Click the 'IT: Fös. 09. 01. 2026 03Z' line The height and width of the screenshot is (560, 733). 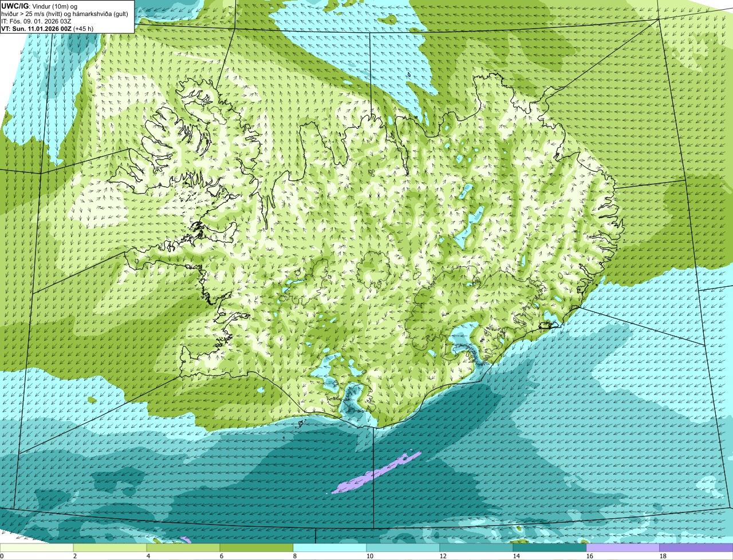(36, 21)
